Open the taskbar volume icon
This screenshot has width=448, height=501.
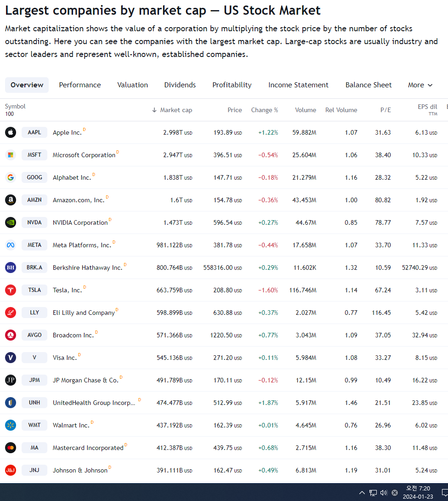[x=384, y=493]
